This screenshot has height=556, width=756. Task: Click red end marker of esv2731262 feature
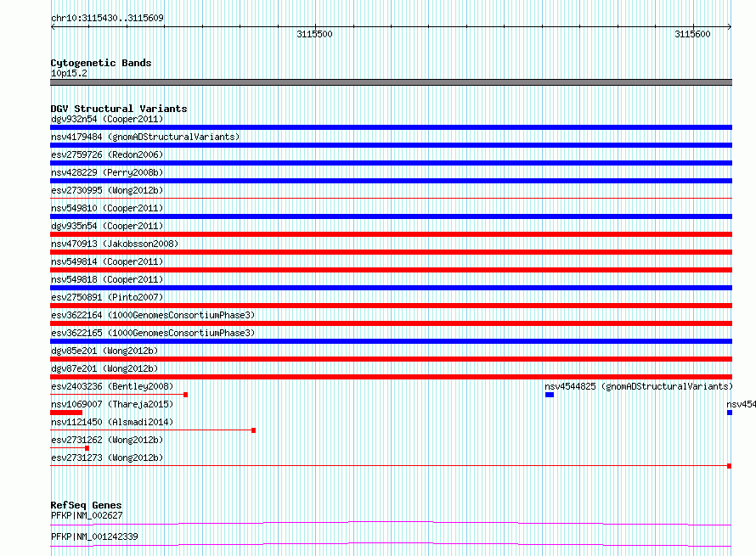tap(87, 448)
